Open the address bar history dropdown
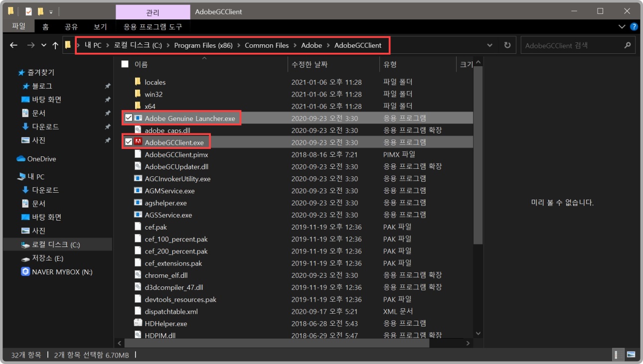 click(490, 45)
